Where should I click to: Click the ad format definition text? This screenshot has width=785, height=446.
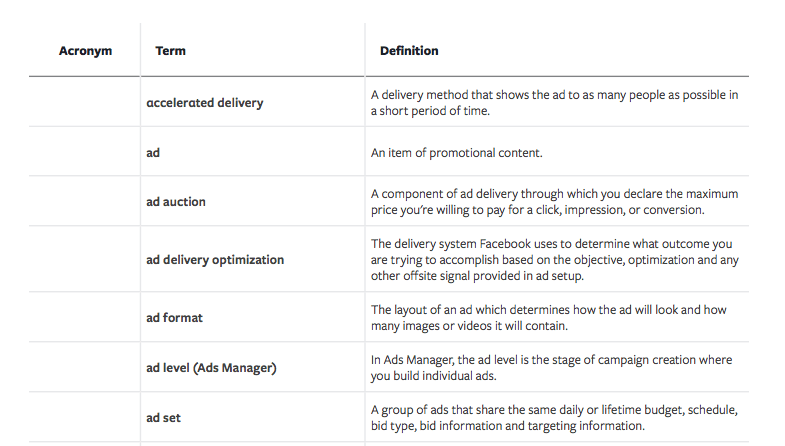[x=553, y=318]
